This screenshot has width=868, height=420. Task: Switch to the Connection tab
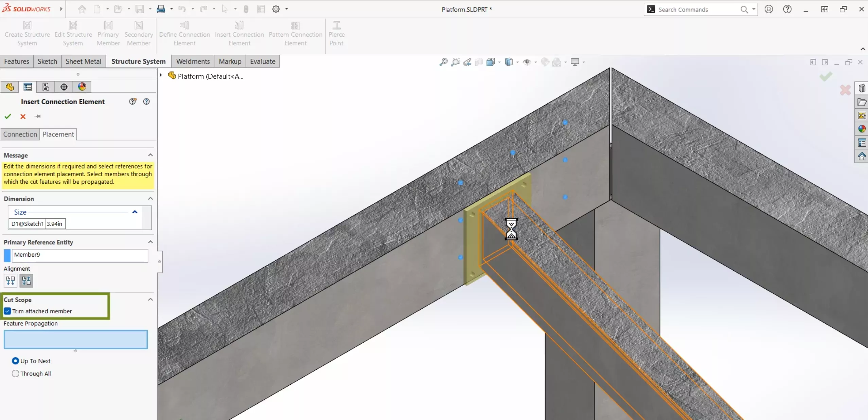pos(20,134)
